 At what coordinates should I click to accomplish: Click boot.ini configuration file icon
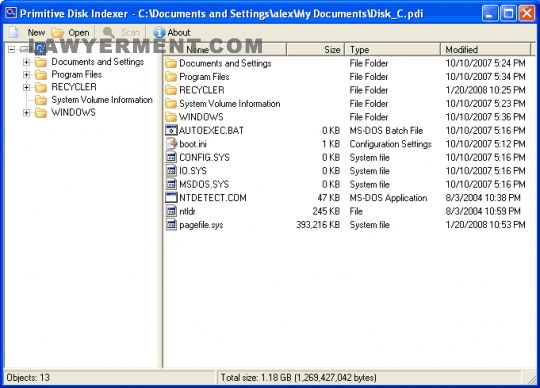click(x=171, y=144)
